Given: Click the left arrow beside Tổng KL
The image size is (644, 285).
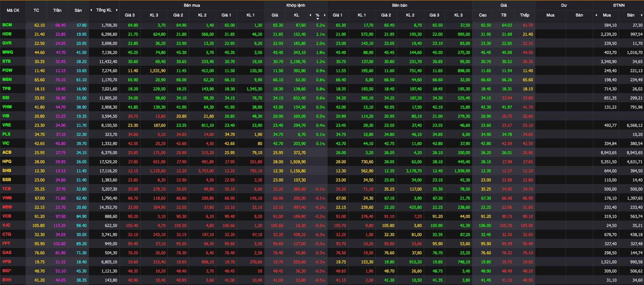Looking at the screenshot, I should click(x=91, y=10).
